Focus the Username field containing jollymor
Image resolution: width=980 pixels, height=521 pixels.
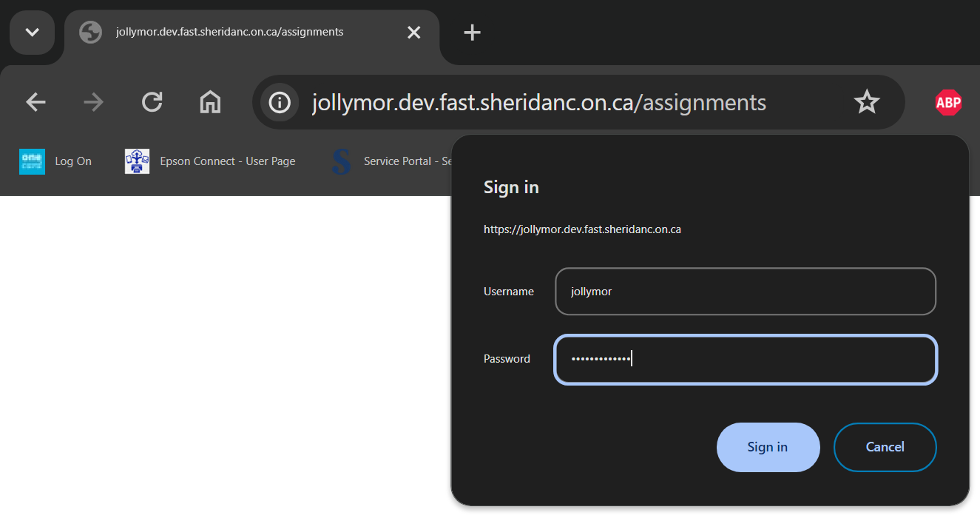745,292
